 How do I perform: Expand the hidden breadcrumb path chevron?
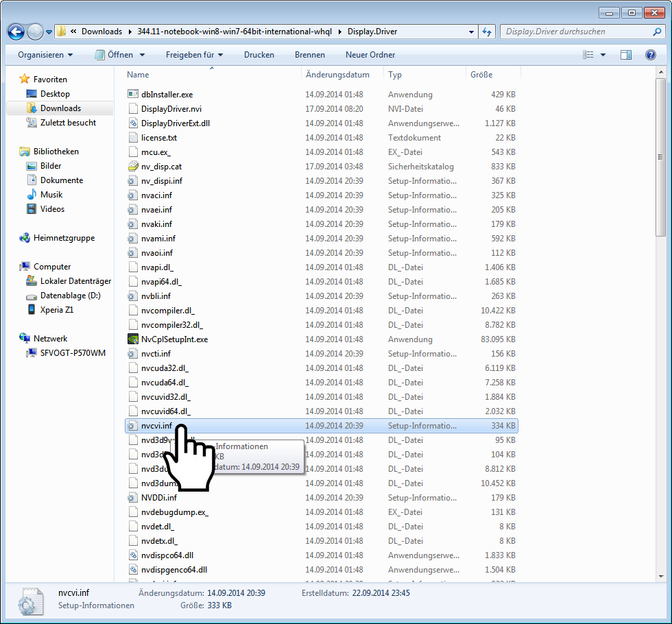74,32
